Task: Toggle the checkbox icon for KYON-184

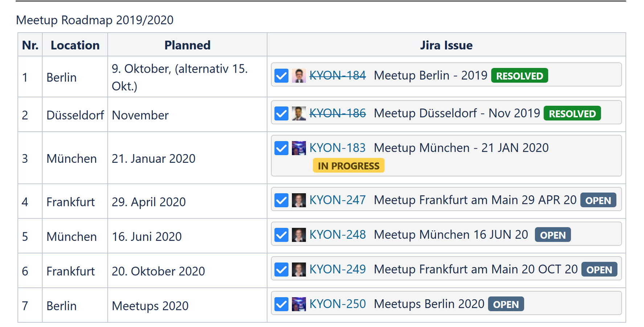Action: click(281, 76)
